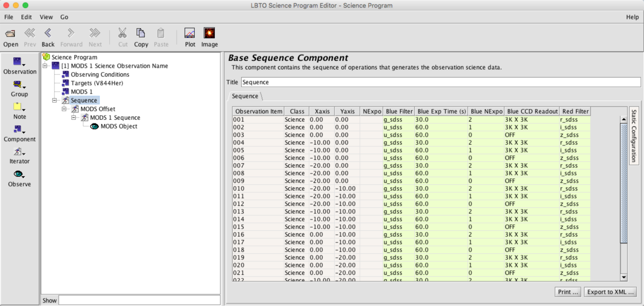This screenshot has height=306, width=644.
Task: Click the Export to XML ... button
Action: 610,292
